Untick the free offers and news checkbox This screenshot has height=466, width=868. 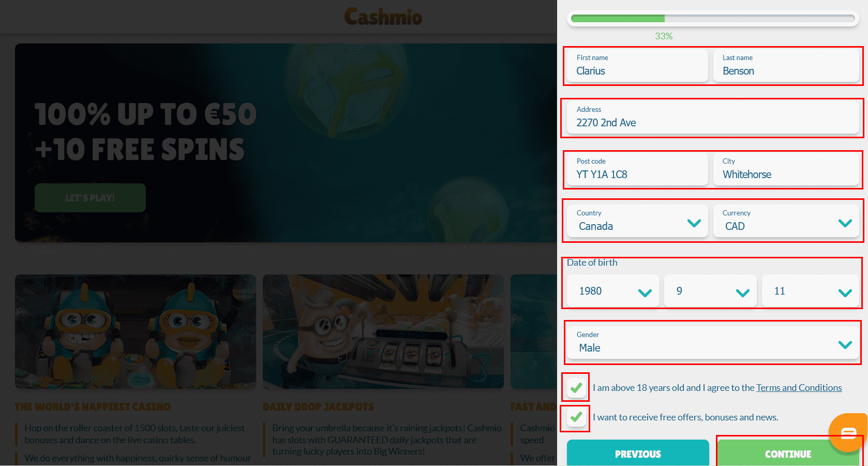click(x=577, y=417)
